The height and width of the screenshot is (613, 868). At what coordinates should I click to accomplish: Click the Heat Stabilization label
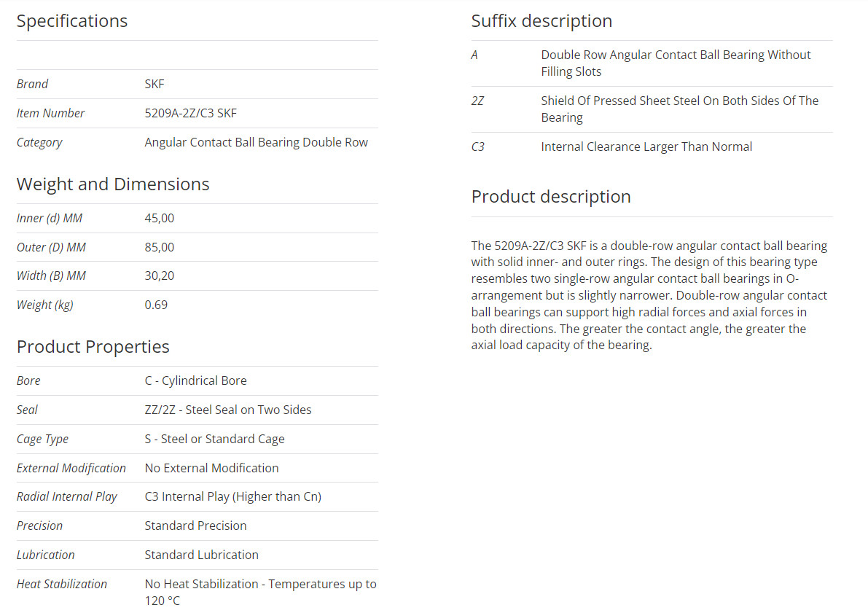pos(62,584)
